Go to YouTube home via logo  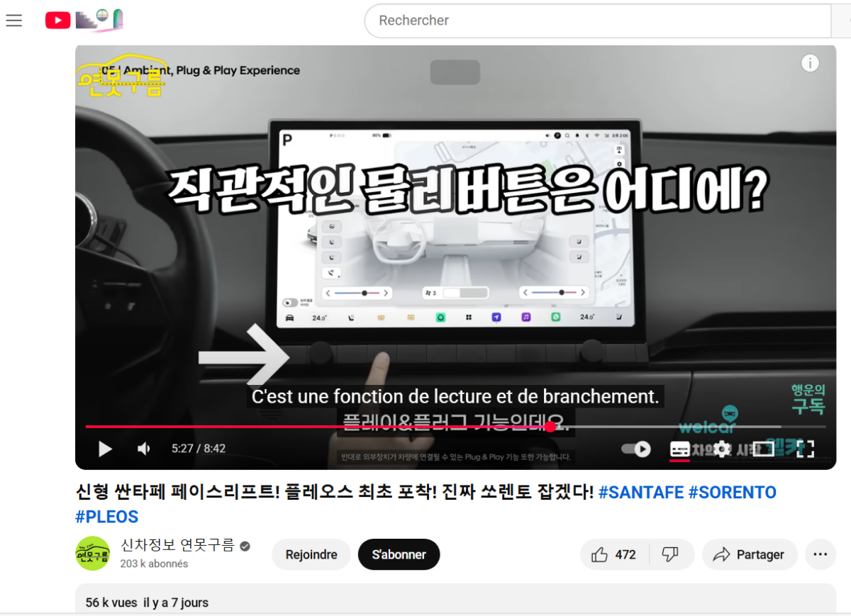(58, 21)
